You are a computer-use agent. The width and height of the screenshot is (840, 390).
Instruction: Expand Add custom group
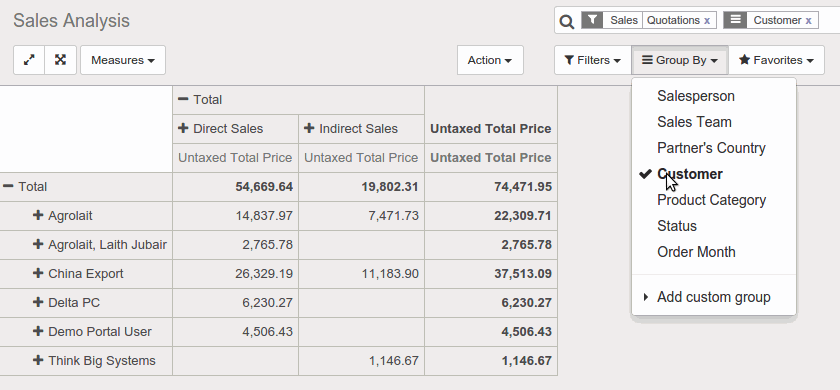(x=714, y=297)
